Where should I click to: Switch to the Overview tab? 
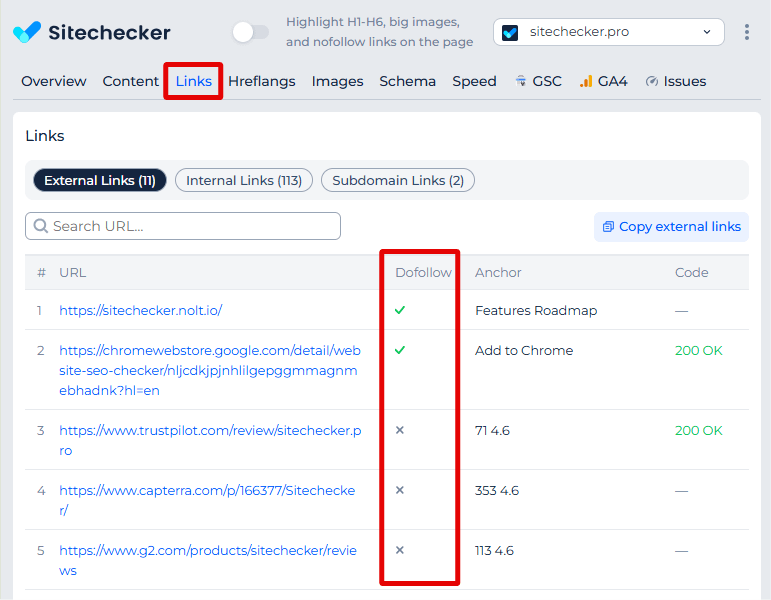pos(54,81)
